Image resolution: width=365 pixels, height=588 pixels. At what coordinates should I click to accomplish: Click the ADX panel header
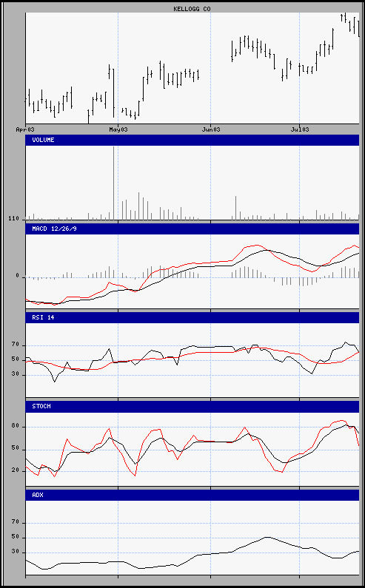(x=192, y=495)
